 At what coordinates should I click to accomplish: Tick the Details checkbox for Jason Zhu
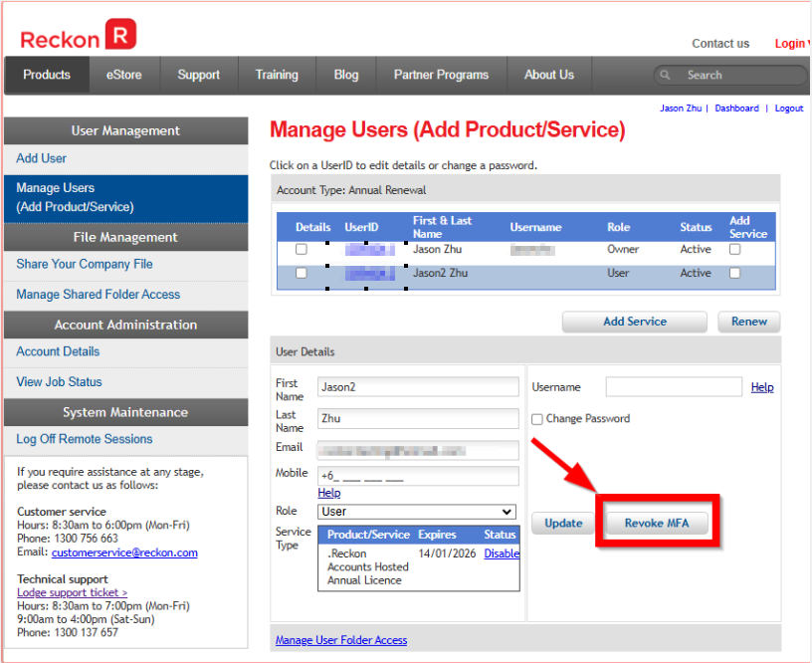pyautogui.click(x=301, y=249)
